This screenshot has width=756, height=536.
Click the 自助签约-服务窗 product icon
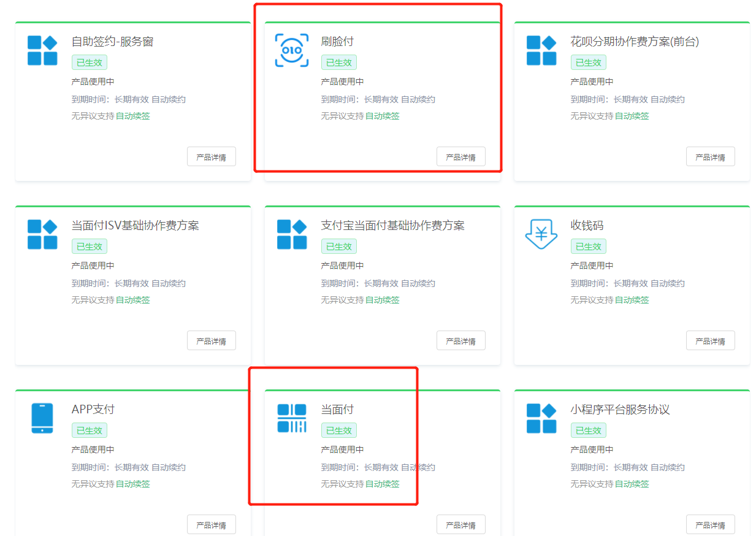(42, 50)
